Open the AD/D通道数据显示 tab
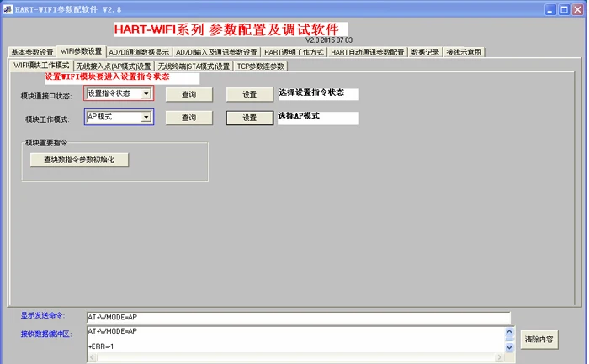 point(139,52)
